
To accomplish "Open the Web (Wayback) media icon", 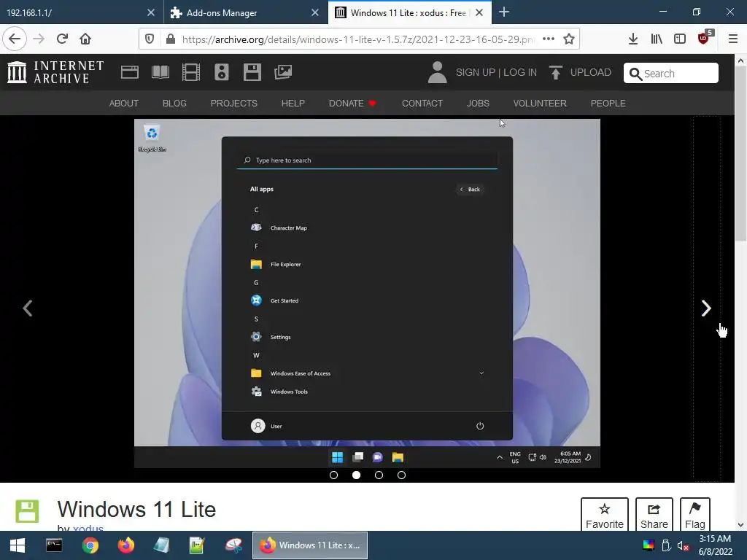I will (130, 72).
